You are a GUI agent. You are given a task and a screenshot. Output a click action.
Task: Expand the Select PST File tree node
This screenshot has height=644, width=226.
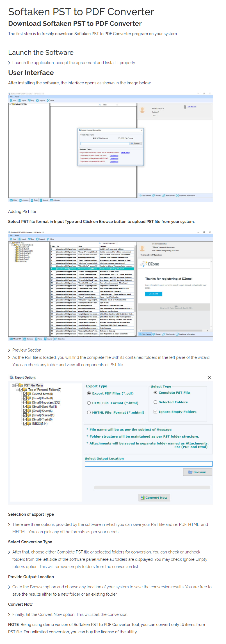point(10,104)
